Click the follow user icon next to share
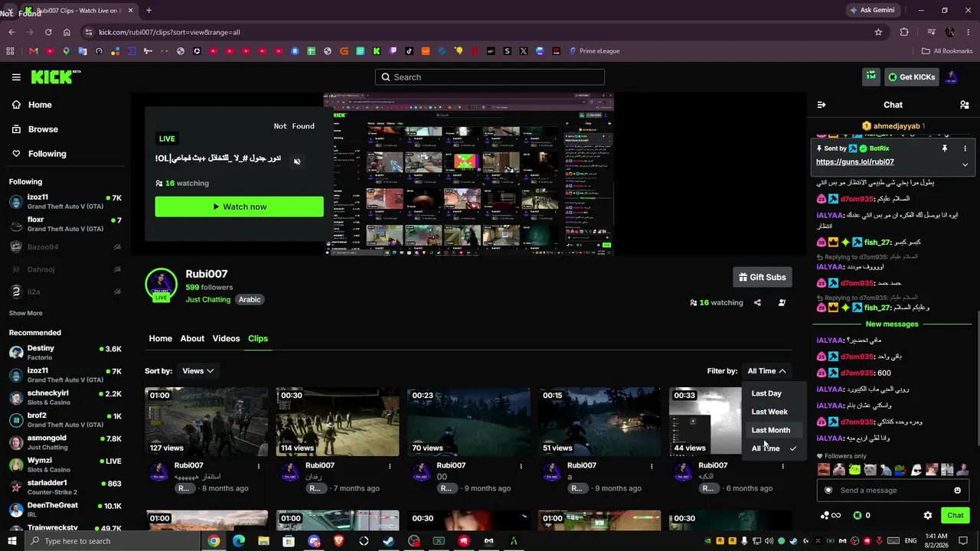The width and height of the screenshot is (980, 551). point(782,302)
